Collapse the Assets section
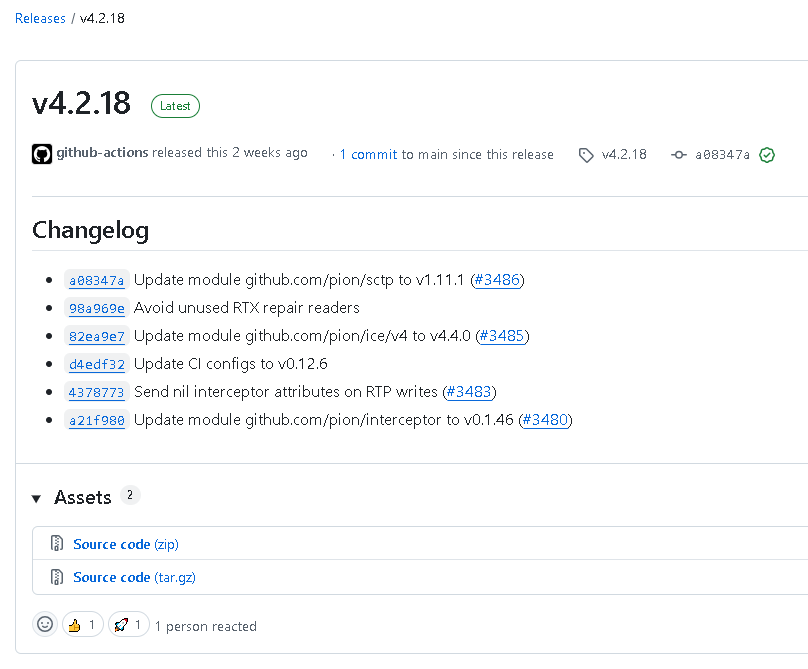 (36, 498)
